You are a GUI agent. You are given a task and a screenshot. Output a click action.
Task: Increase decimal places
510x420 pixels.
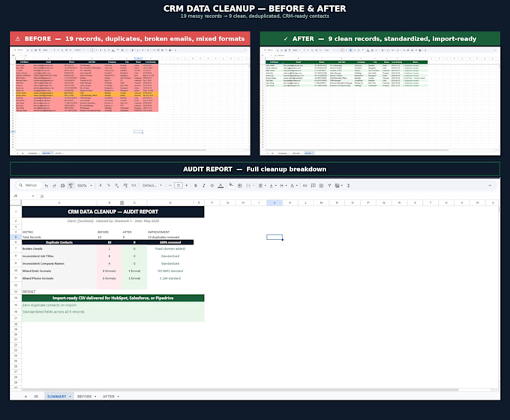pos(125,185)
